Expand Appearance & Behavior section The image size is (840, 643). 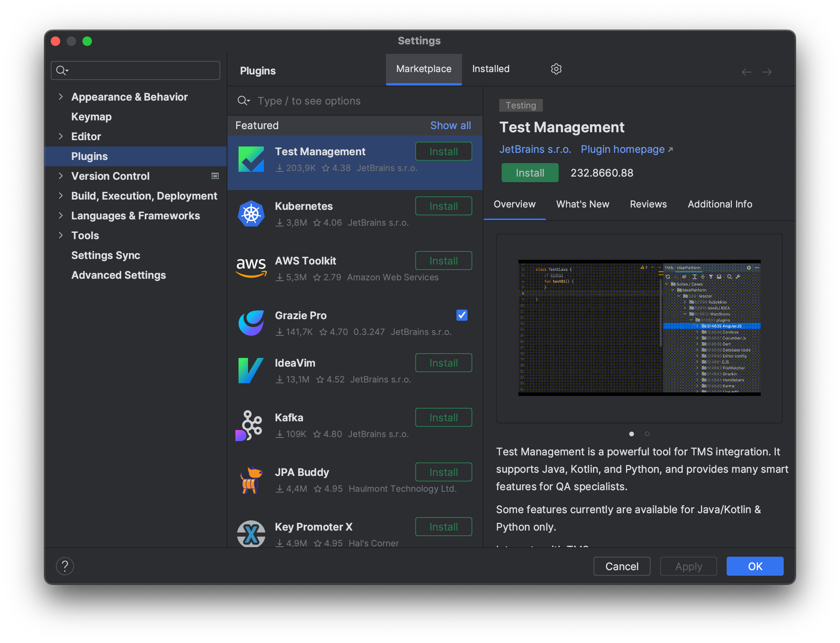(x=61, y=97)
